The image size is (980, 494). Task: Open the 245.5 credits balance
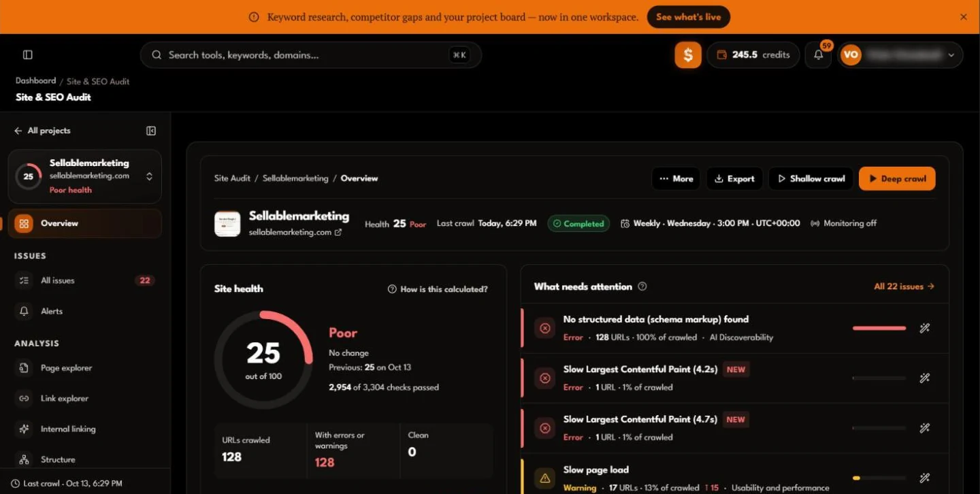point(753,55)
